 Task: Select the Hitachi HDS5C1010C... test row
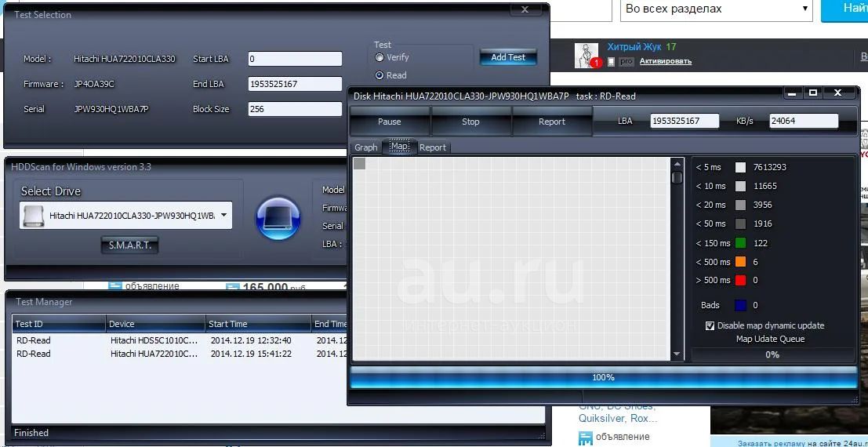click(180, 340)
